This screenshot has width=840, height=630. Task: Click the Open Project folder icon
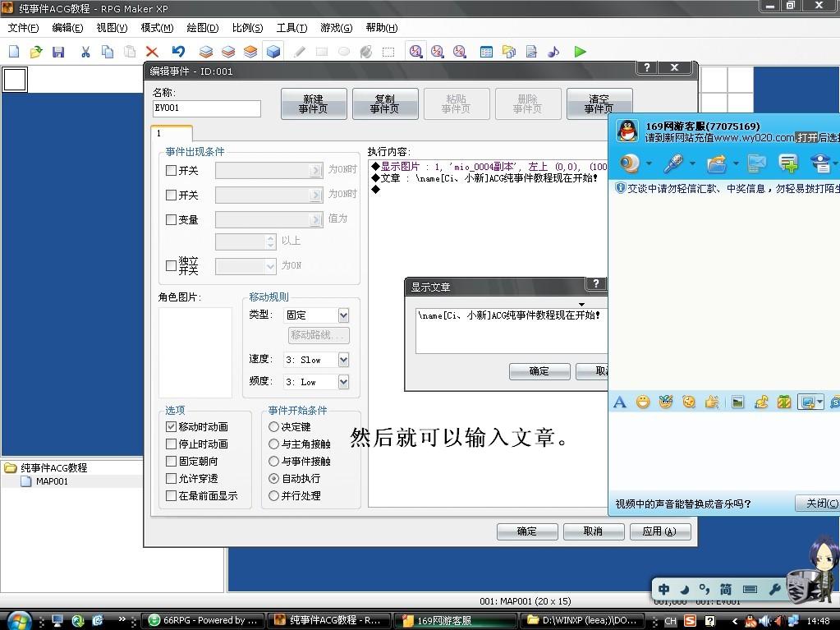point(36,52)
